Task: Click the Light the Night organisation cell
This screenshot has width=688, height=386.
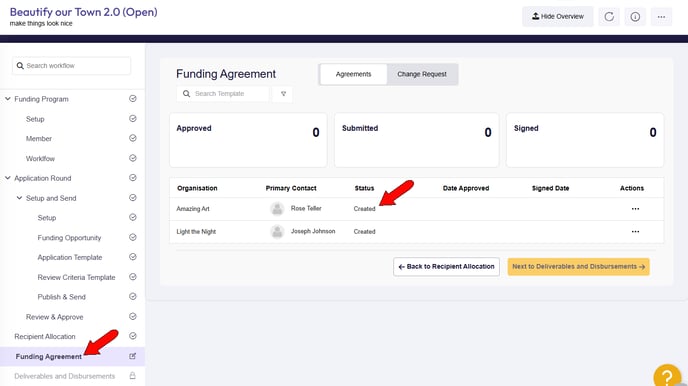Action: (196, 232)
